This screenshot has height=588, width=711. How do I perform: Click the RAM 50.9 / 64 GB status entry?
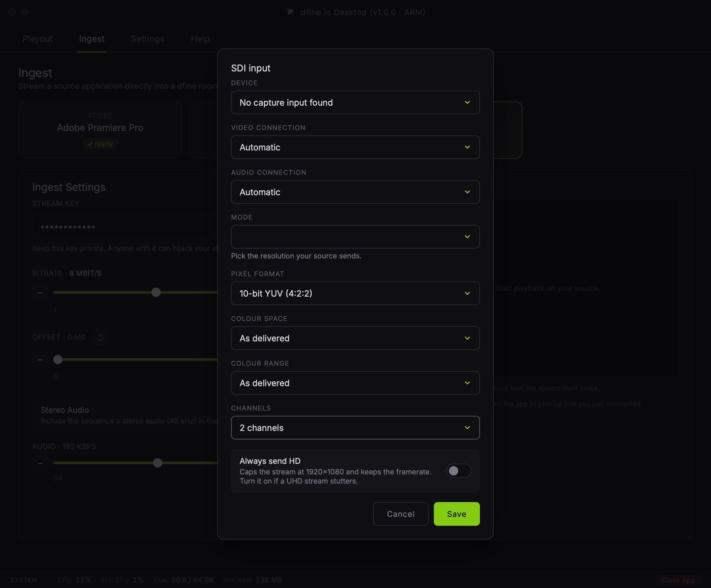coord(183,580)
